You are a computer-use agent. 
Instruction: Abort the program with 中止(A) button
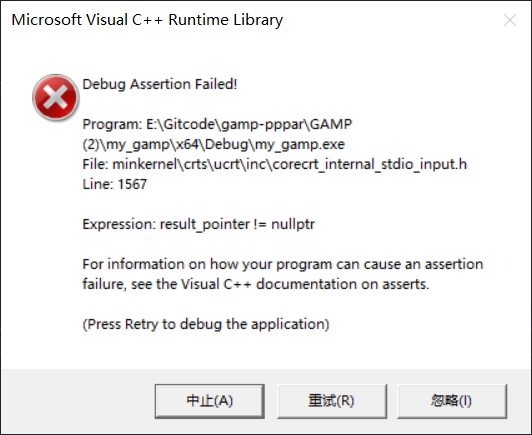click(x=210, y=401)
